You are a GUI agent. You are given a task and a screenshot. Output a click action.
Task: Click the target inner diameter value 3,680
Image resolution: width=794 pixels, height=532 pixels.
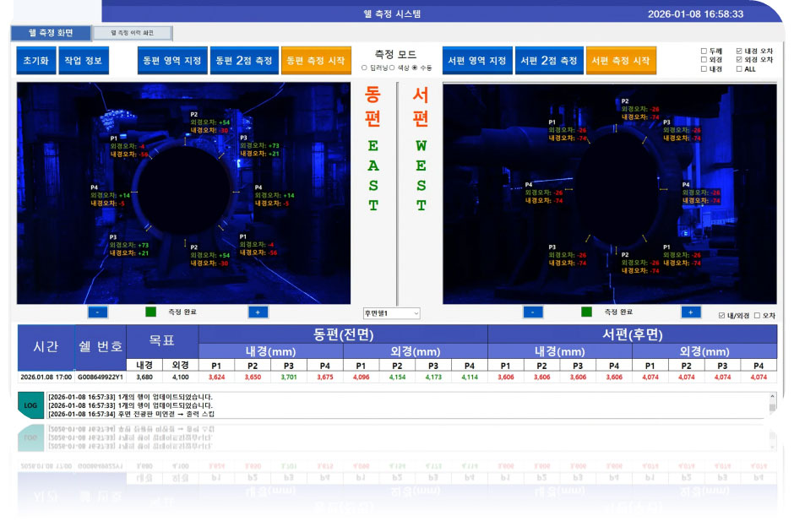[144, 377]
